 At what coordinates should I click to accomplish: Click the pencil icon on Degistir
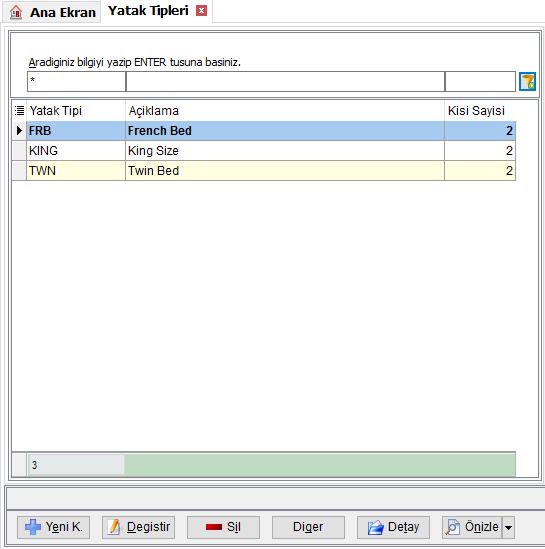coord(114,527)
